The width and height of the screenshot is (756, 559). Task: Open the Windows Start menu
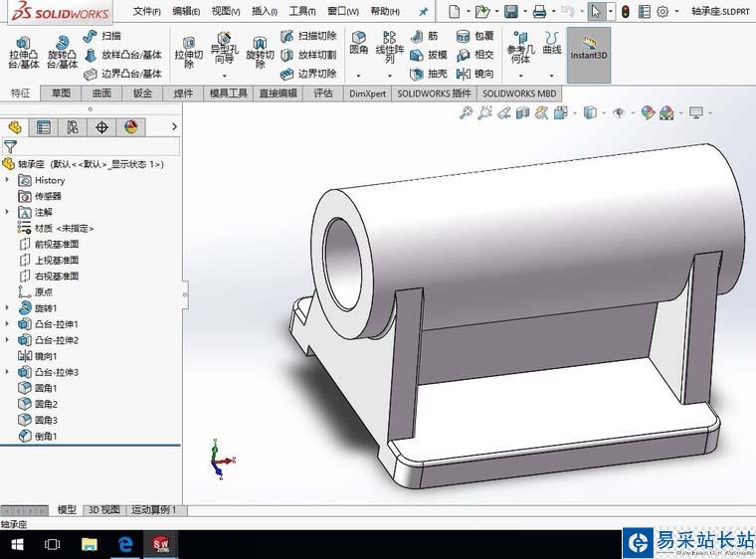[17, 544]
